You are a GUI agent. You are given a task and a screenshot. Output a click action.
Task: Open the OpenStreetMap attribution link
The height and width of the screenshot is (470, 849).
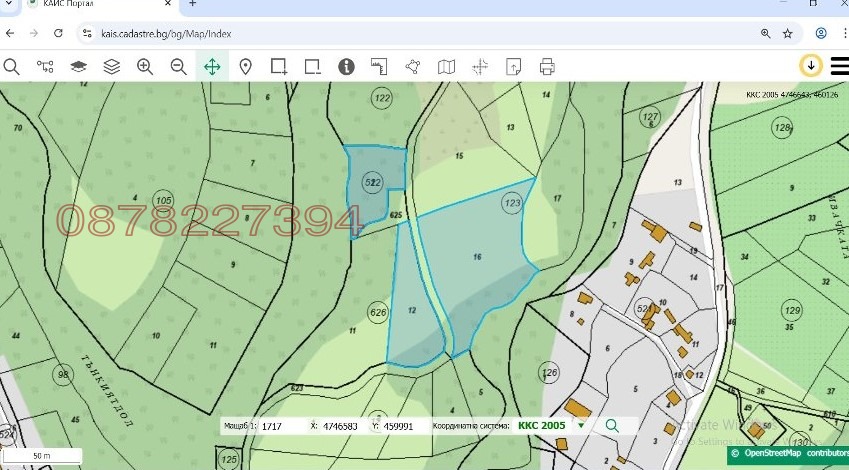coord(771,453)
